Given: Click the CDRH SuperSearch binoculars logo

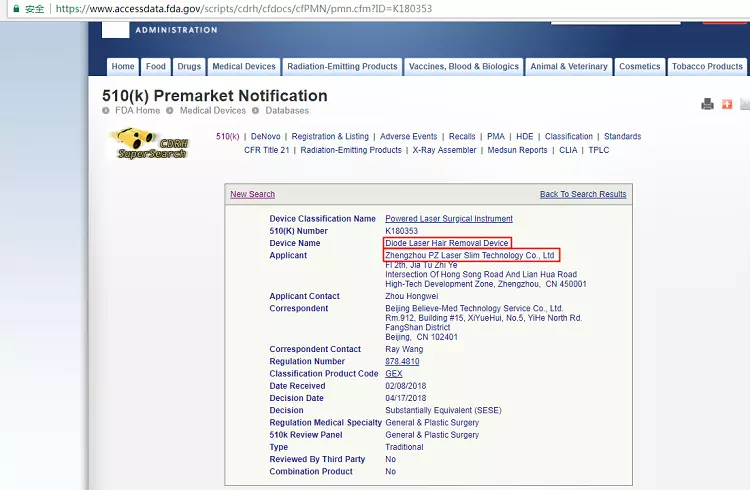Looking at the screenshot, I should coord(149,144).
